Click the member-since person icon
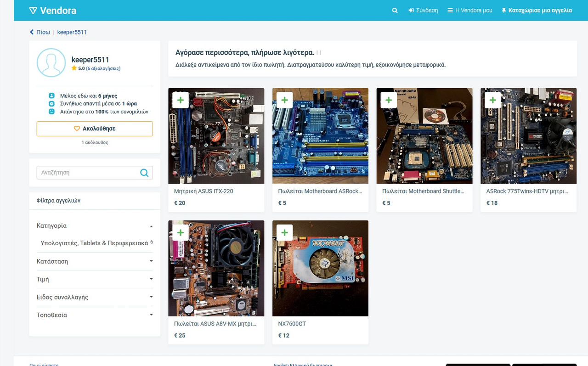 point(52,96)
